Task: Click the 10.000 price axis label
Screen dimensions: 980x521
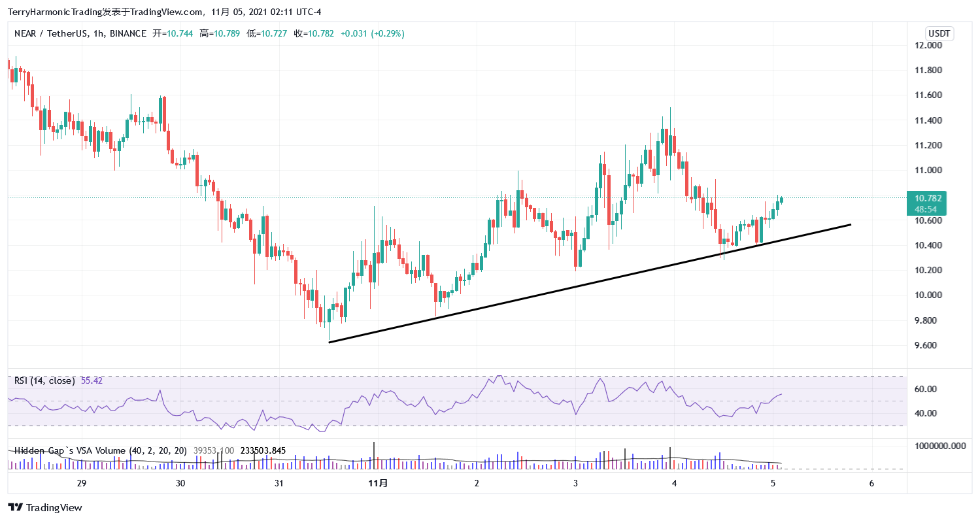Action: (x=928, y=295)
